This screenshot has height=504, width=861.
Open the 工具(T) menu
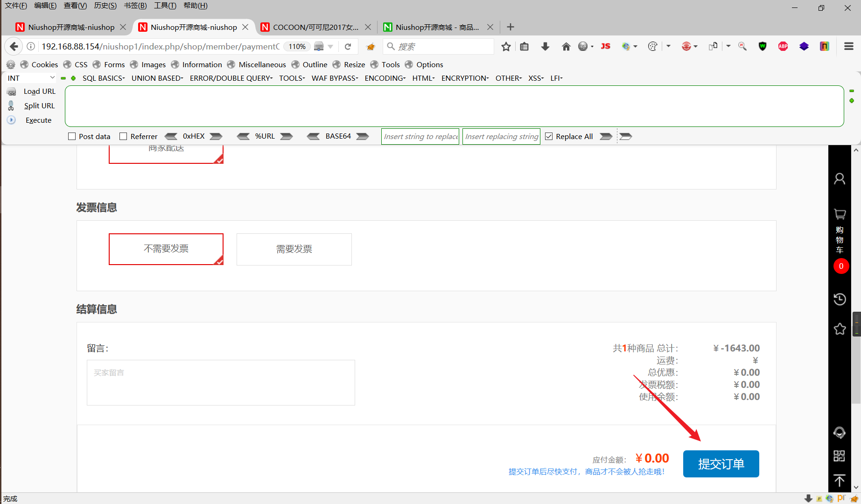tap(165, 6)
